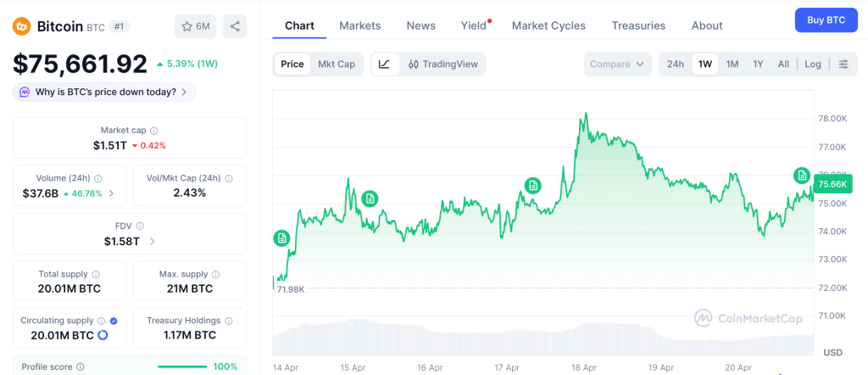868x375 pixels.
Task: Click the share icon button
Action: (235, 26)
